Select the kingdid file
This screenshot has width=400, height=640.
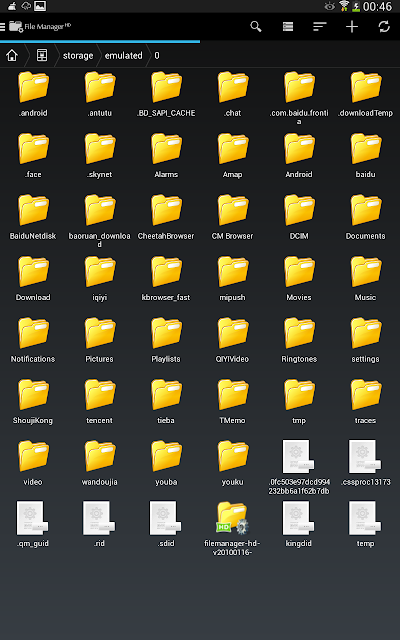[299, 524]
